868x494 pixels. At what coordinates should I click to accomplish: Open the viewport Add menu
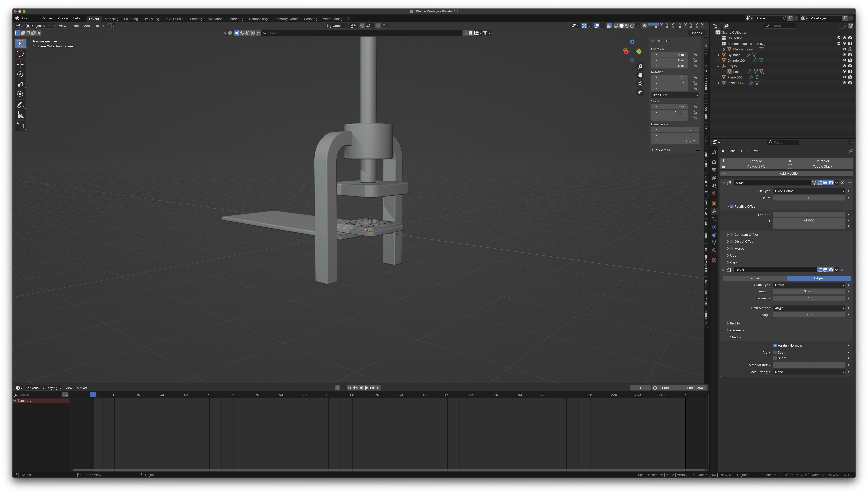click(87, 26)
